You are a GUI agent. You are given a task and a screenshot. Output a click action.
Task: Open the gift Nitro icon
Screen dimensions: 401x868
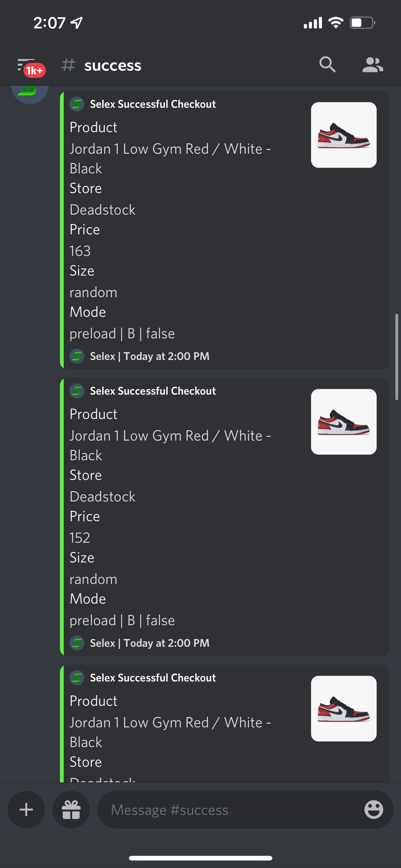click(x=72, y=809)
